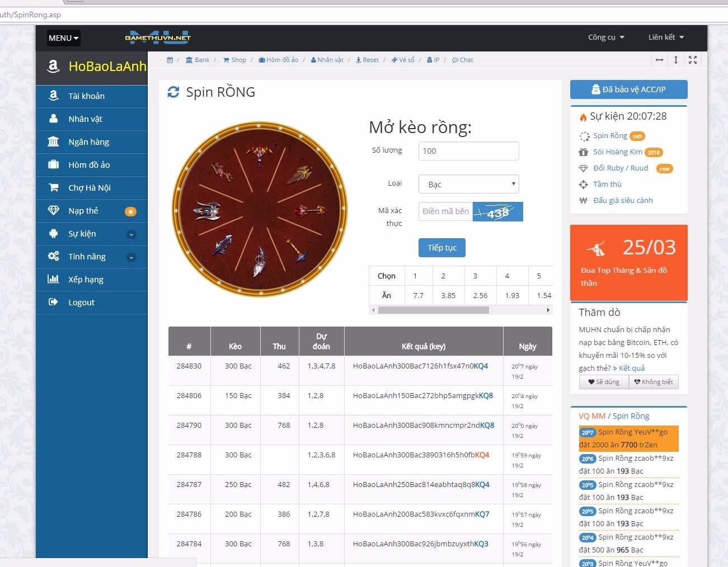The height and width of the screenshot is (567, 728).
Task: Expand the Tính năng sidebar submenu
Action: click(x=92, y=257)
